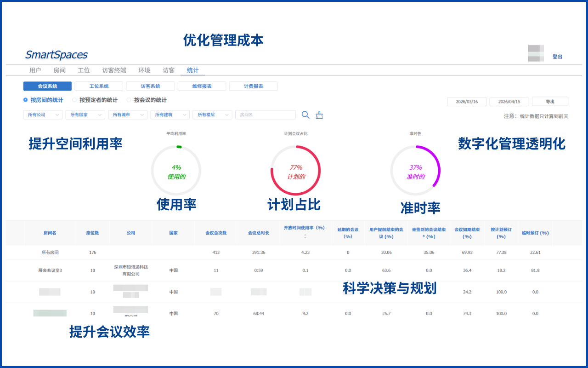Sort by the 开放时间使用率 column arrows
The width and height of the screenshot is (588, 368).
point(305,236)
